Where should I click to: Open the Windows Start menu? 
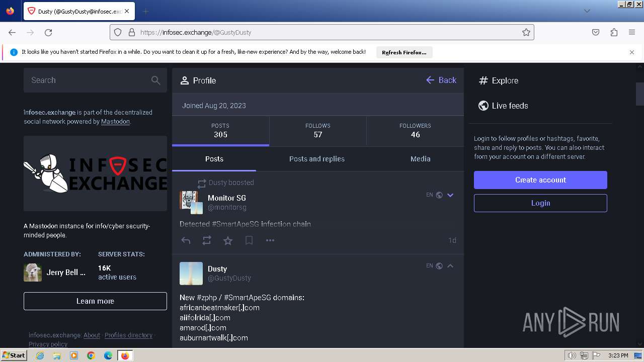(14, 355)
